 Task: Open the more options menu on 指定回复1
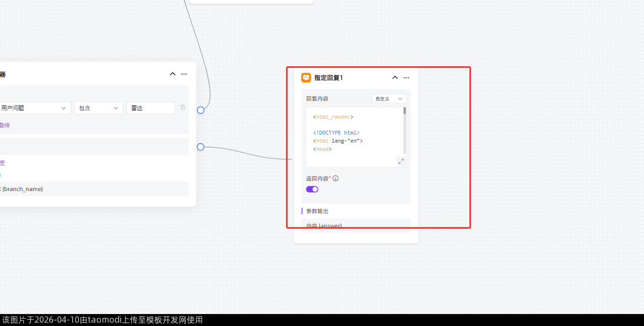point(406,78)
